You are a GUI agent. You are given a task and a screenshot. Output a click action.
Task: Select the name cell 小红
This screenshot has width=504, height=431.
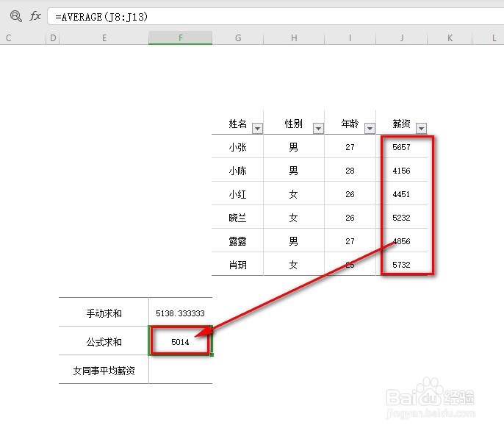[x=237, y=194]
